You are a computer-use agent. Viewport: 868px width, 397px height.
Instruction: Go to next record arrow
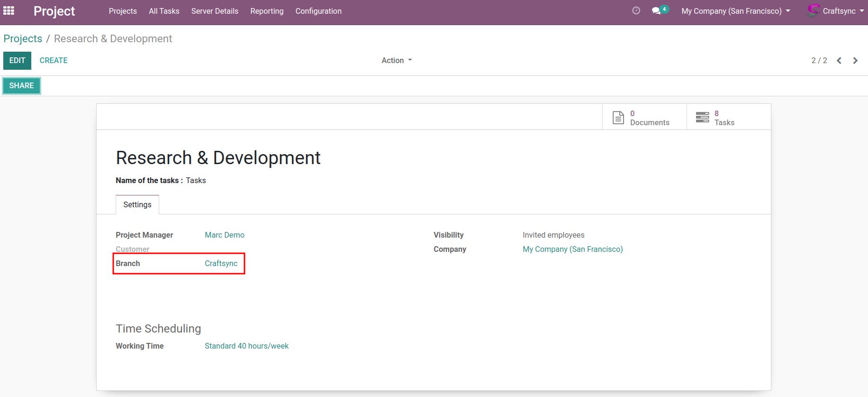[x=855, y=61]
